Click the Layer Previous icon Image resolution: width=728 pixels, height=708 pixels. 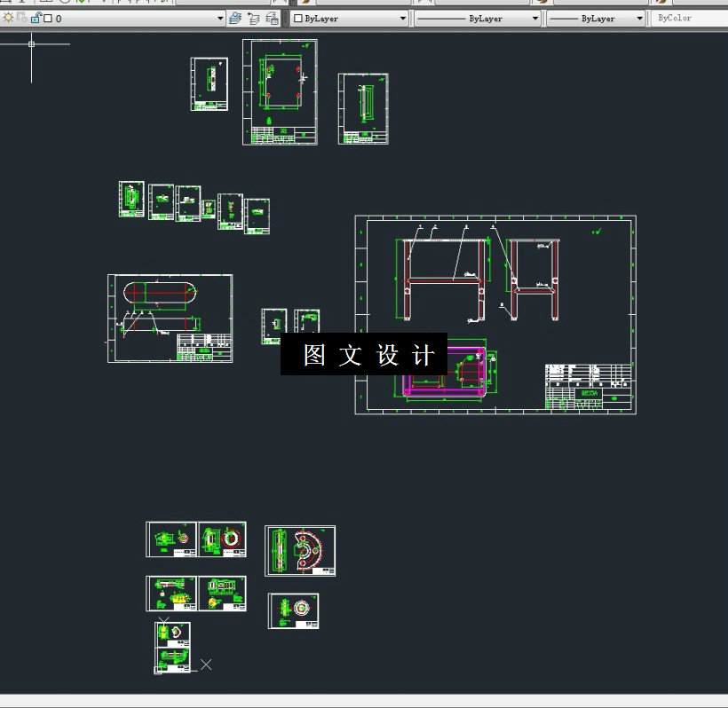(x=254, y=19)
